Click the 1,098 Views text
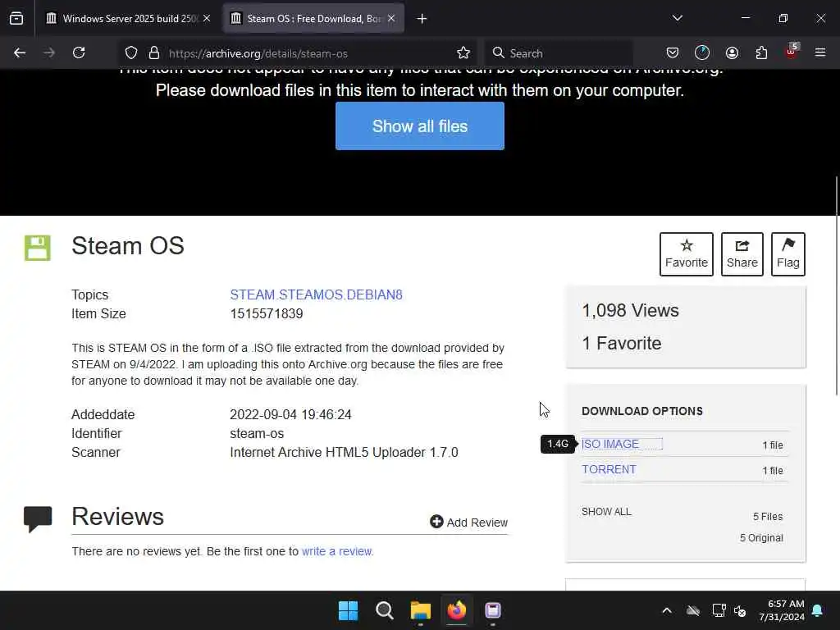 [631, 311]
